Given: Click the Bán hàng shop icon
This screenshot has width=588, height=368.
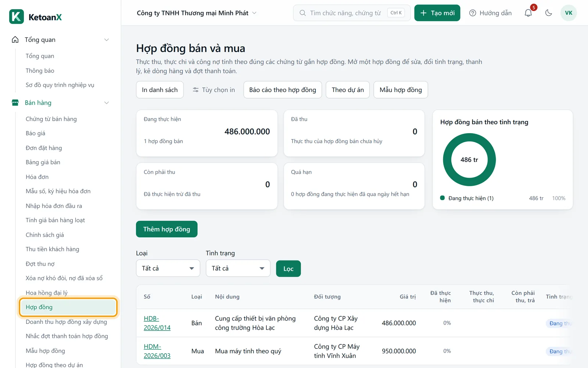Looking at the screenshot, I should tap(15, 103).
